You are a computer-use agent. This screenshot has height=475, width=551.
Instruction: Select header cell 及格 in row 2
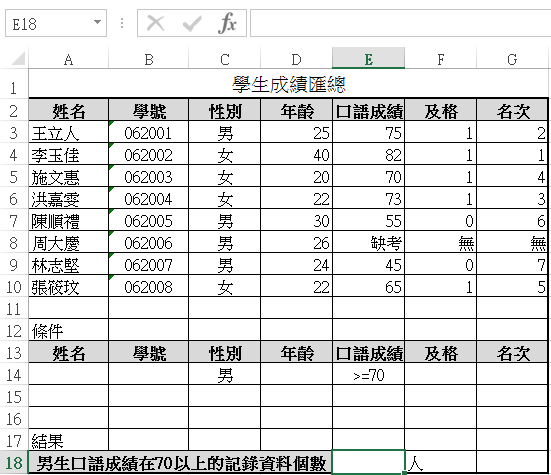[441, 110]
